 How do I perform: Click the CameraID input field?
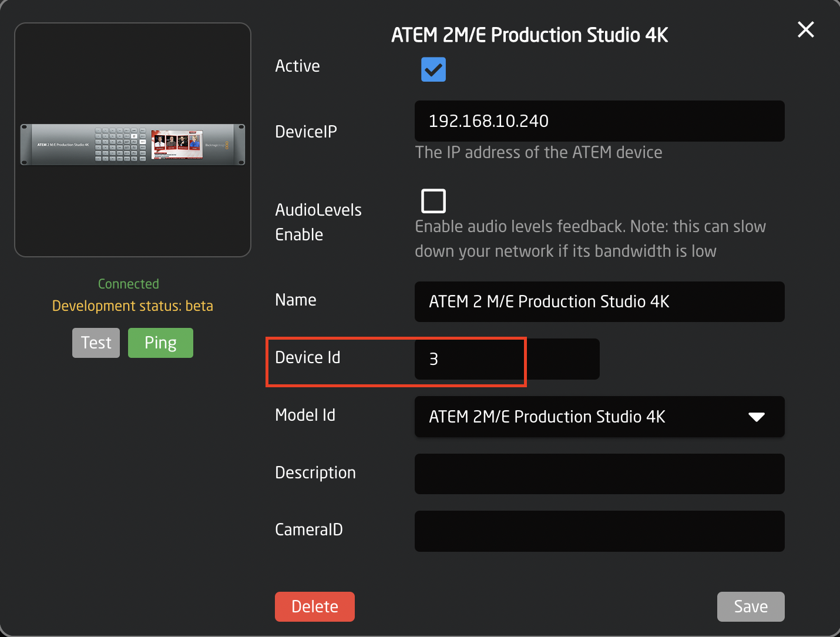(x=599, y=531)
